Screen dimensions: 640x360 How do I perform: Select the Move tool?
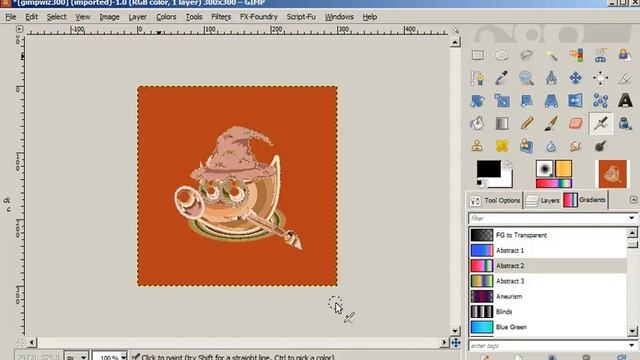click(576, 78)
